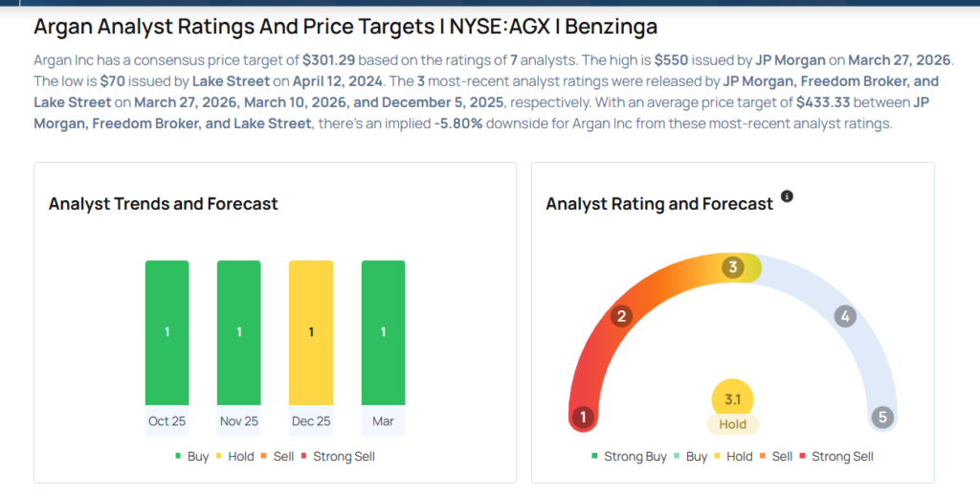Click gauge marker number 2
The width and height of the screenshot is (980, 499).
pyautogui.click(x=622, y=316)
